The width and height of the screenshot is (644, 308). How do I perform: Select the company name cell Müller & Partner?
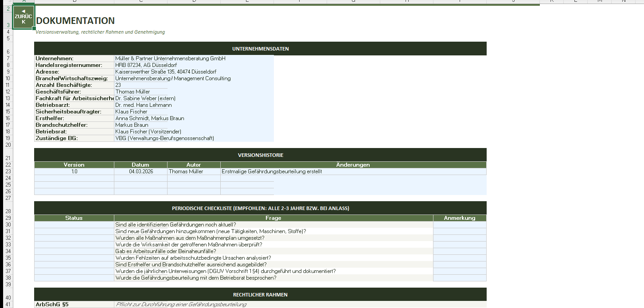click(x=170, y=58)
